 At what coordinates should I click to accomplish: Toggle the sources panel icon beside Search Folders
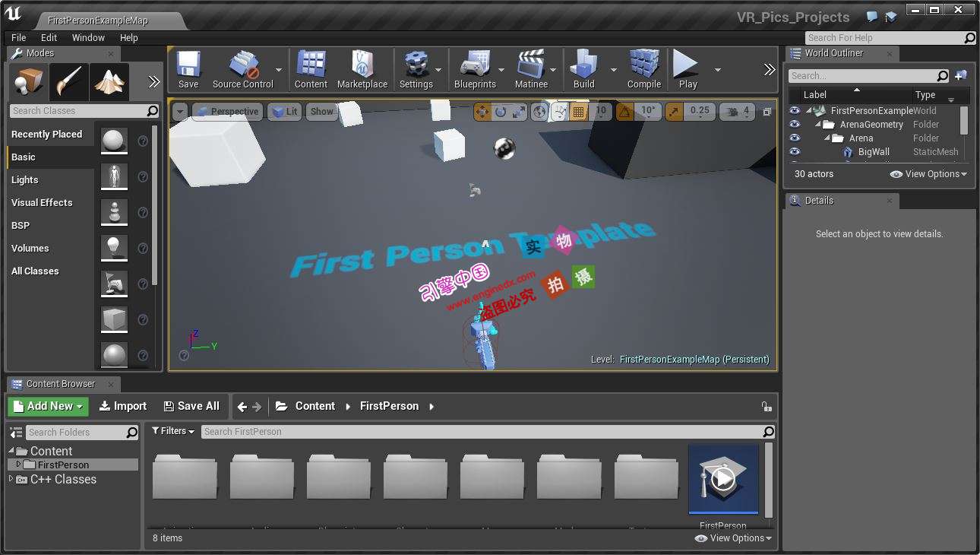pos(16,433)
